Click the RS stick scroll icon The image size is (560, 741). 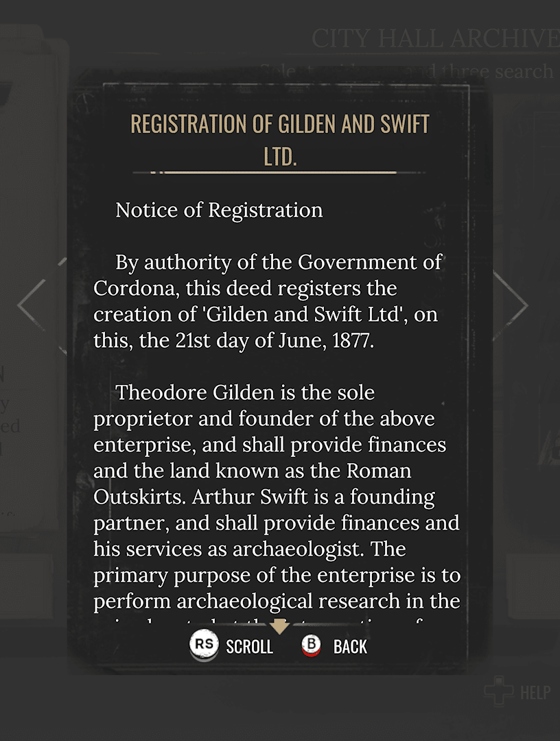click(x=204, y=644)
